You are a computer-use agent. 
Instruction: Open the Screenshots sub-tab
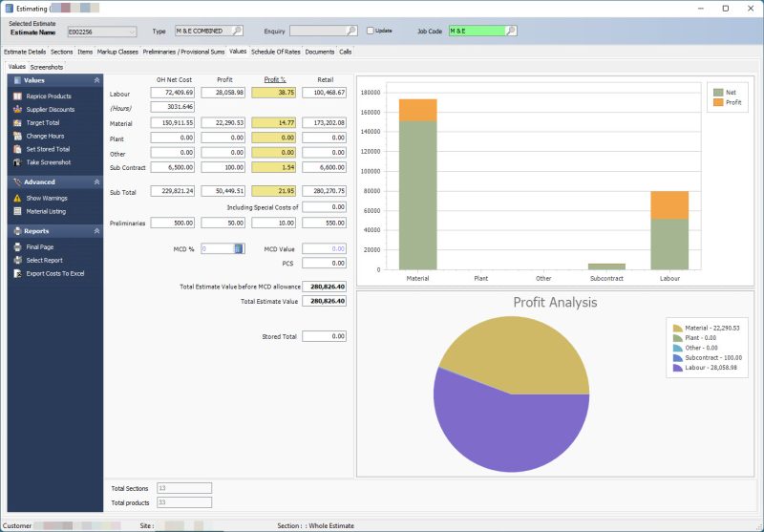(47, 67)
